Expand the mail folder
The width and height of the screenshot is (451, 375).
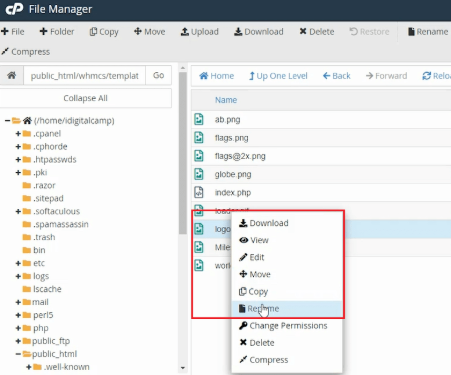click(x=18, y=302)
